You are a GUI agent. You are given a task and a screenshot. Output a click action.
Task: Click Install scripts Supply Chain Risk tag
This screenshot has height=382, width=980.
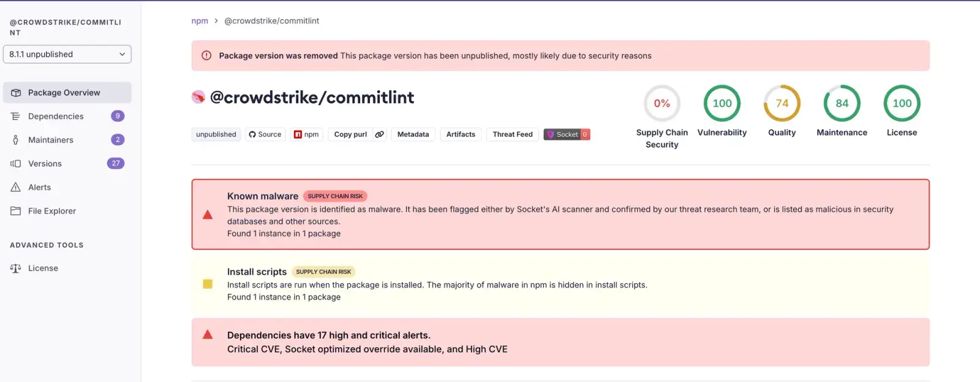click(x=323, y=272)
